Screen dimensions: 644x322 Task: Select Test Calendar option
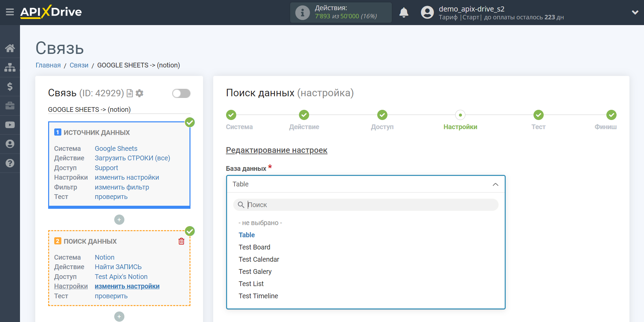click(x=259, y=259)
